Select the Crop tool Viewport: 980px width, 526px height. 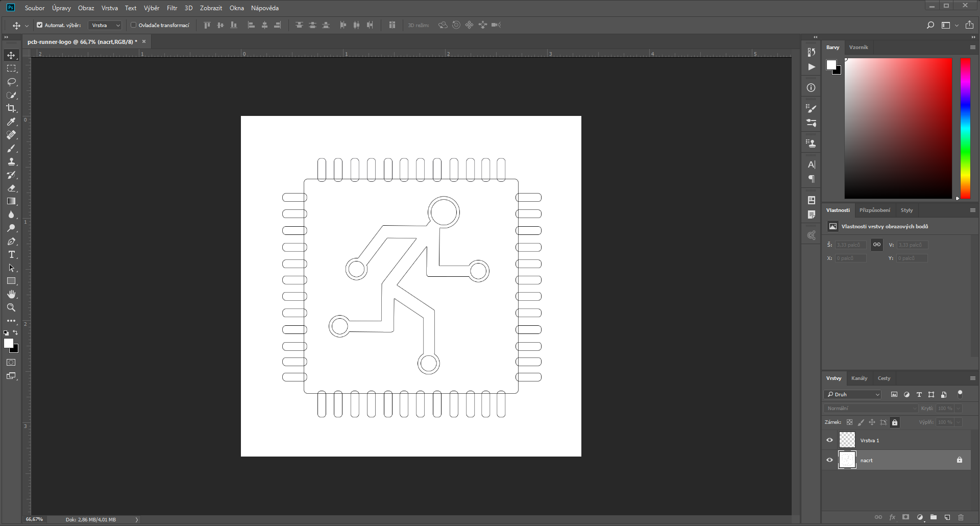tap(11, 108)
